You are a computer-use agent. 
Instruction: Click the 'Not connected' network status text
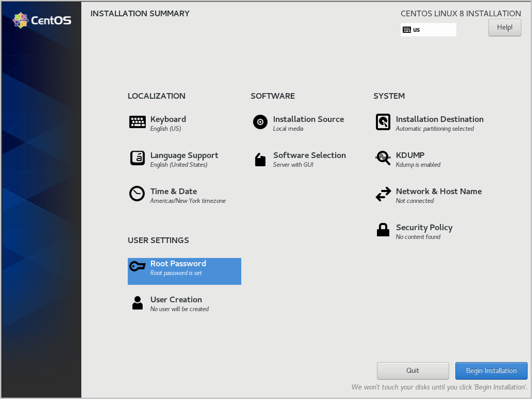[415, 201]
